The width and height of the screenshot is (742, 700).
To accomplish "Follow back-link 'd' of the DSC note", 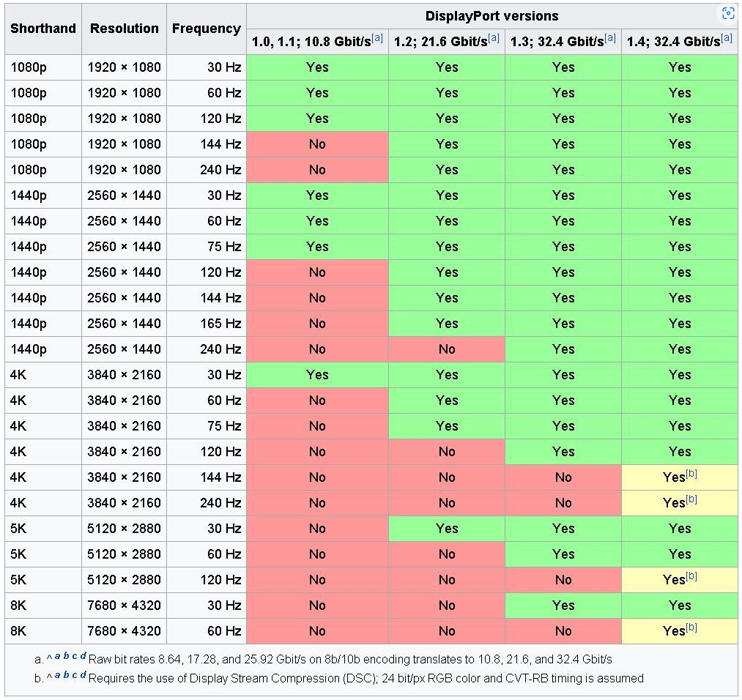I will point(84,674).
